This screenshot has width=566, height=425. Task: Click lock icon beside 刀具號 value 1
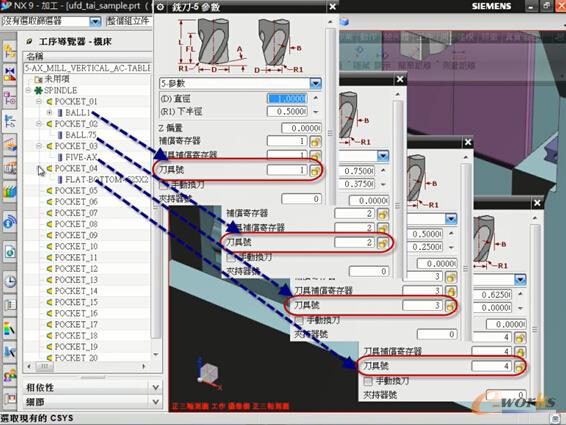click(x=315, y=170)
